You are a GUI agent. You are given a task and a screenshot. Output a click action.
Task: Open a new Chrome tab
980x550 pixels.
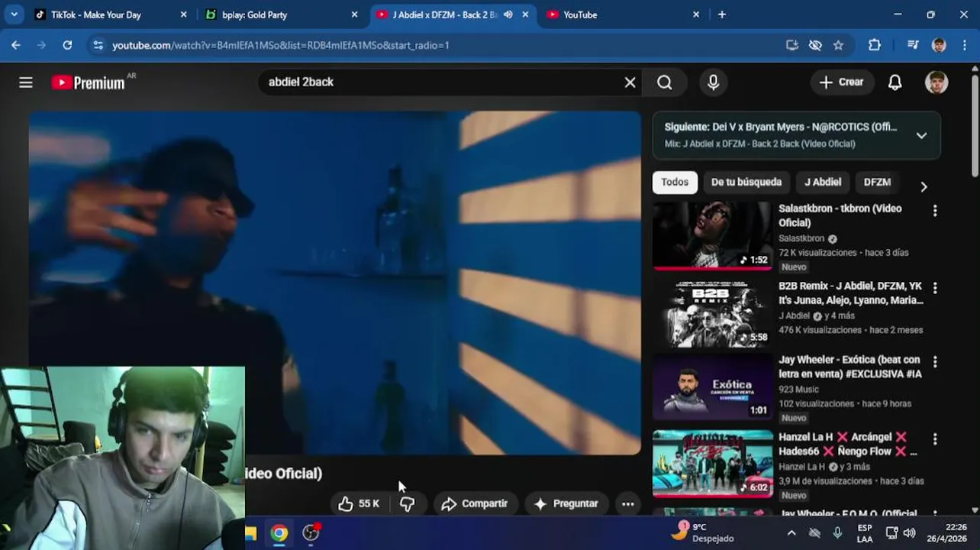pos(722,15)
